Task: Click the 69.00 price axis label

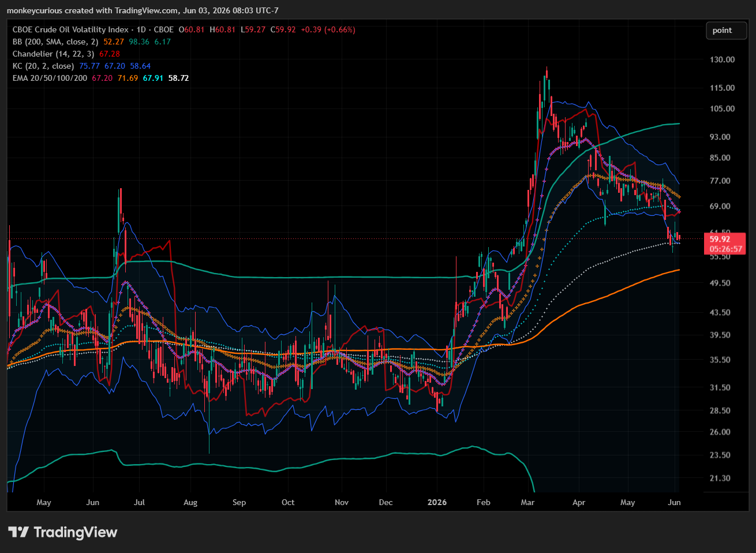Action: [x=720, y=206]
